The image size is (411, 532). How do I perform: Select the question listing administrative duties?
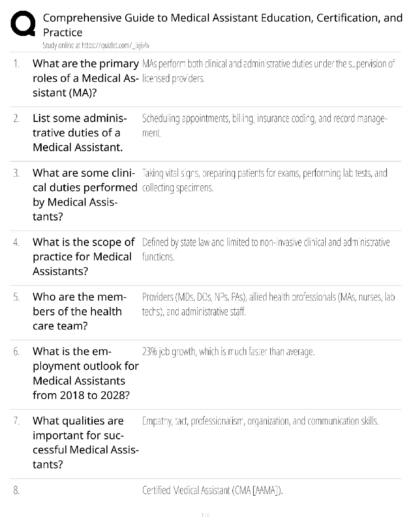pos(80,133)
